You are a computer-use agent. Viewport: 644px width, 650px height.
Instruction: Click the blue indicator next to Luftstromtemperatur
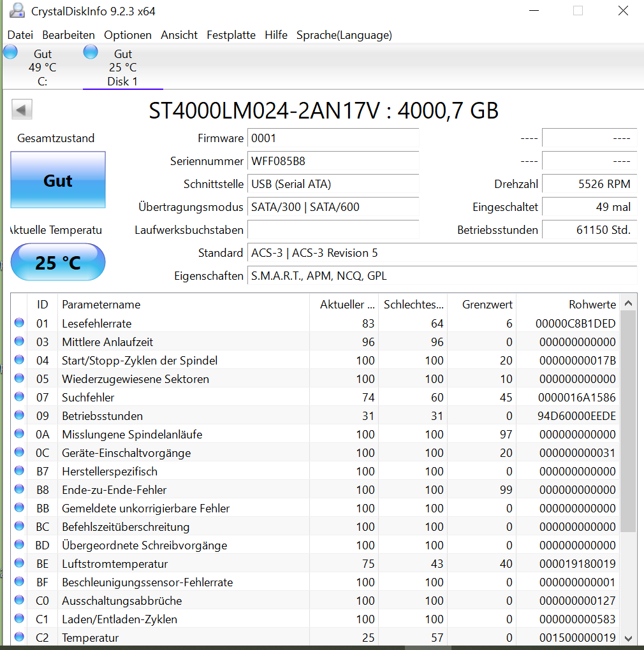coord(18,563)
